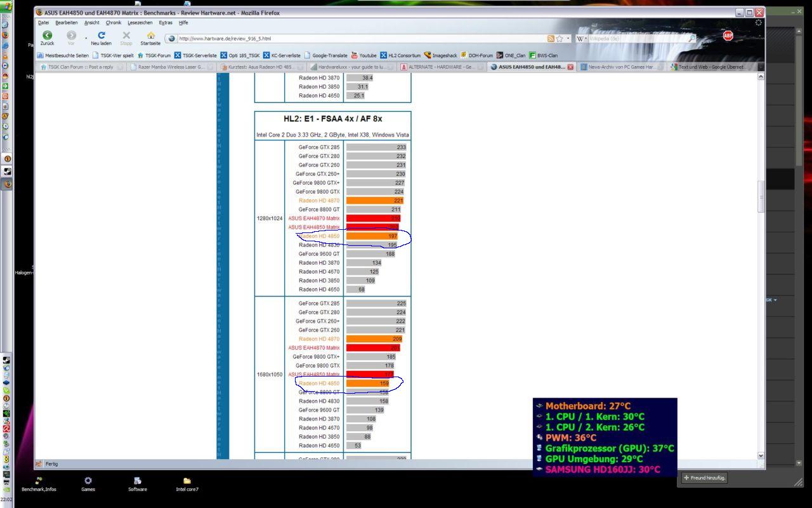Click the RSS feed icon beside the address bar

(x=551, y=38)
